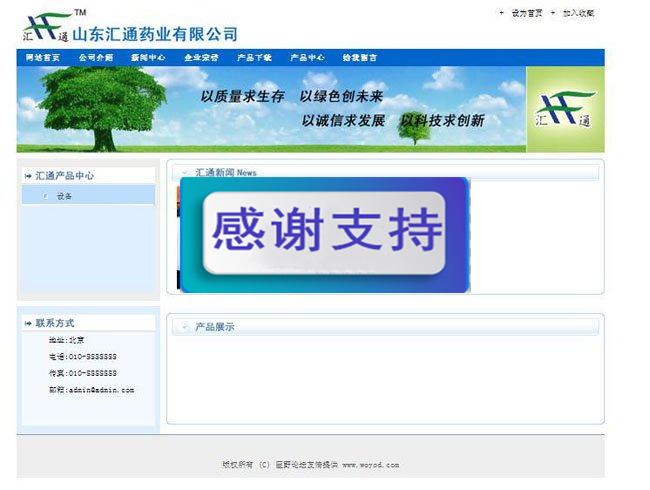This screenshot has width=650, height=490.
Task: Click the 地址:北京 contact line
Action: tap(66, 340)
